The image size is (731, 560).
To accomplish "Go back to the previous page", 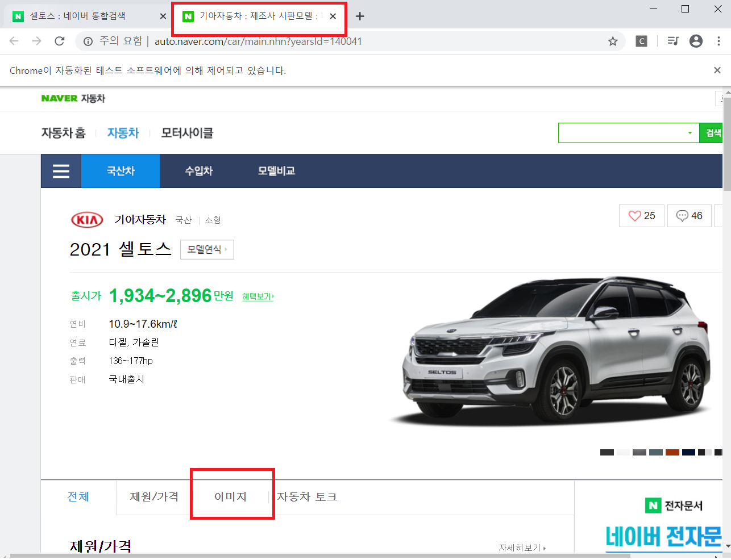I will 14,41.
